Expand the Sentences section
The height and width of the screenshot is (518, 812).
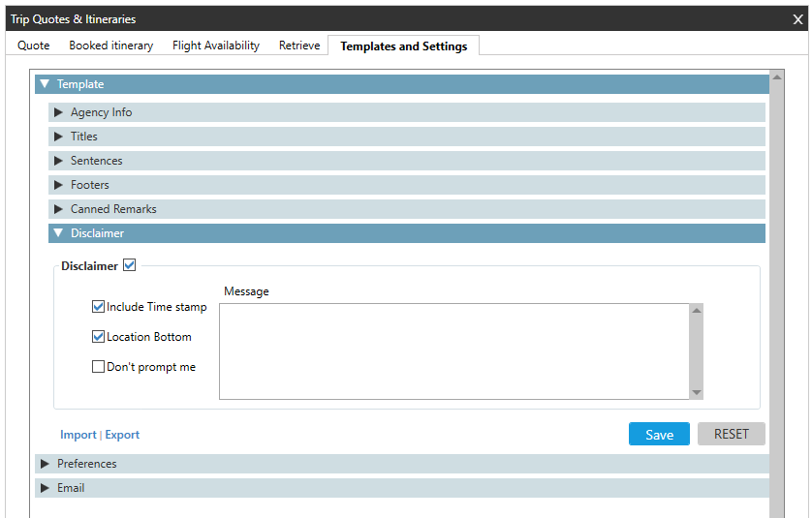tap(58, 161)
